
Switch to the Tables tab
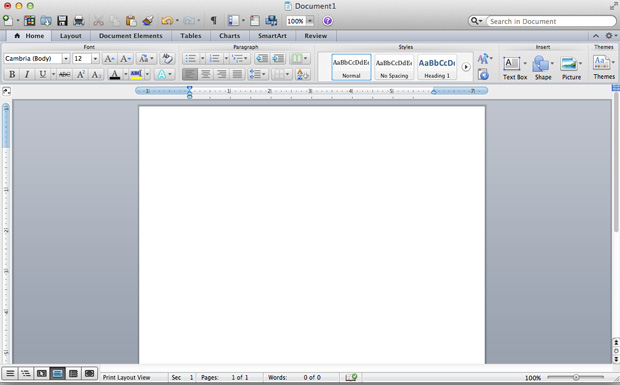coord(191,36)
